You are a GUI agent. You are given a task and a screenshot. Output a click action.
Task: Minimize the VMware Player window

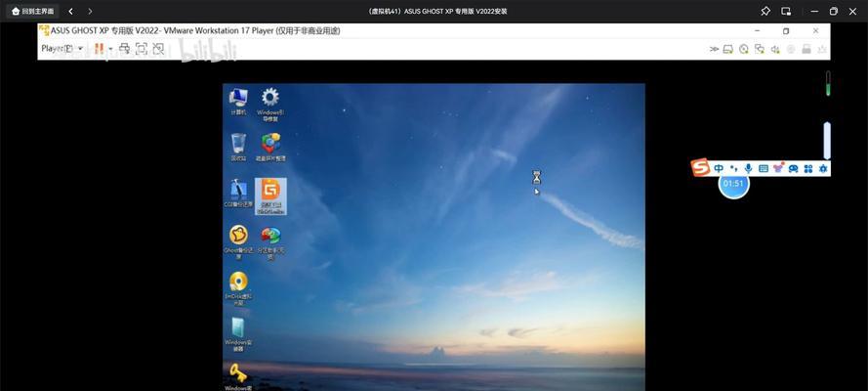click(758, 31)
